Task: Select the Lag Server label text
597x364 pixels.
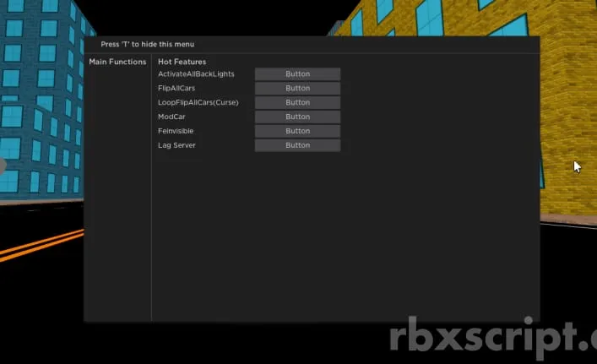Action: tap(176, 145)
